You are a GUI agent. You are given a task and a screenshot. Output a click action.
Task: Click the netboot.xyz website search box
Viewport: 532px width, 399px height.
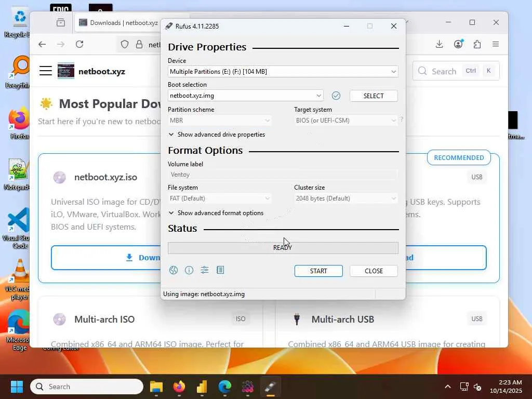456,71
